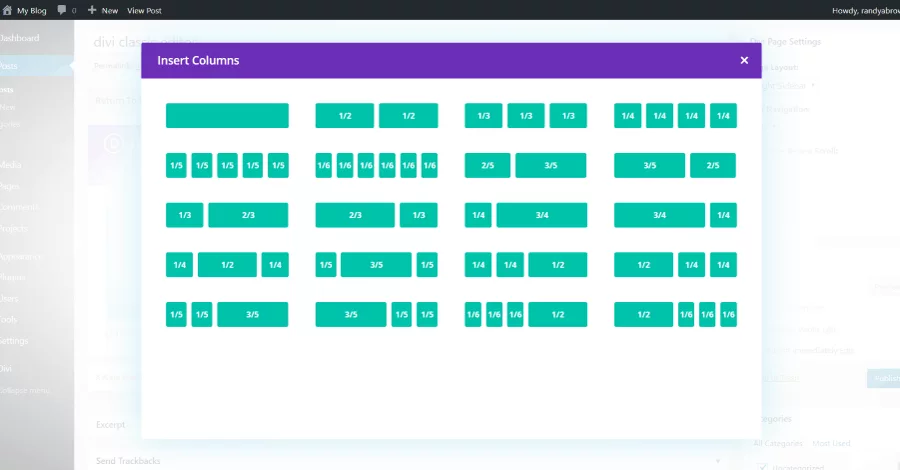Click the plus New item in admin bar
900x470 pixels.
coord(103,10)
